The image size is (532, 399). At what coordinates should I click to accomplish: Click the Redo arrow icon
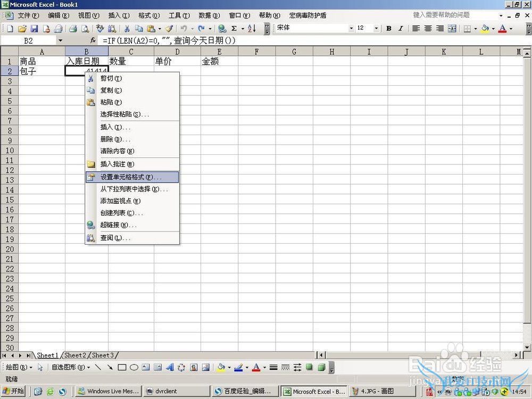pyautogui.click(x=202, y=29)
